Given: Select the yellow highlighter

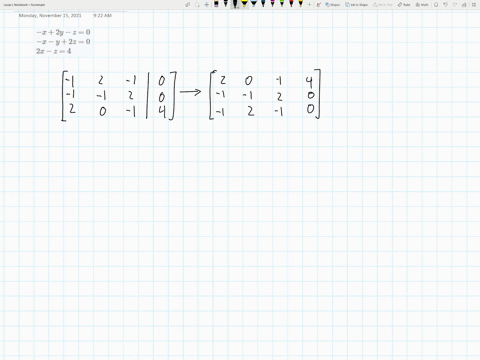Looking at the screenshot, I should (x=244, y=4).
